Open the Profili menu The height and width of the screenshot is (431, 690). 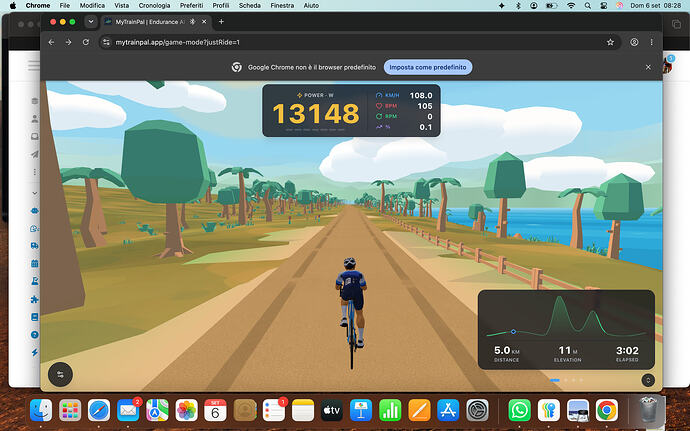(220, 5)
